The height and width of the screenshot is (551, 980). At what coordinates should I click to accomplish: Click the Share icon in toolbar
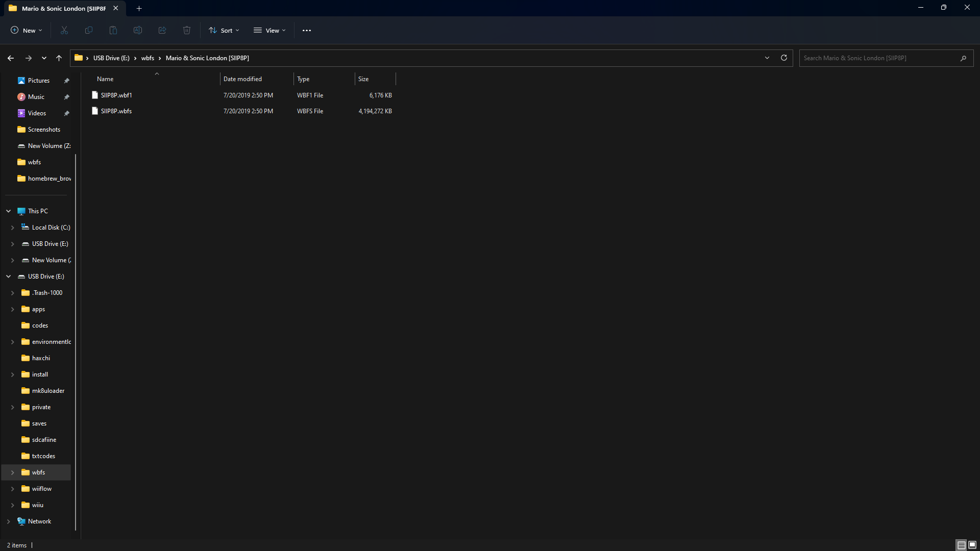(x=162, y=30)
